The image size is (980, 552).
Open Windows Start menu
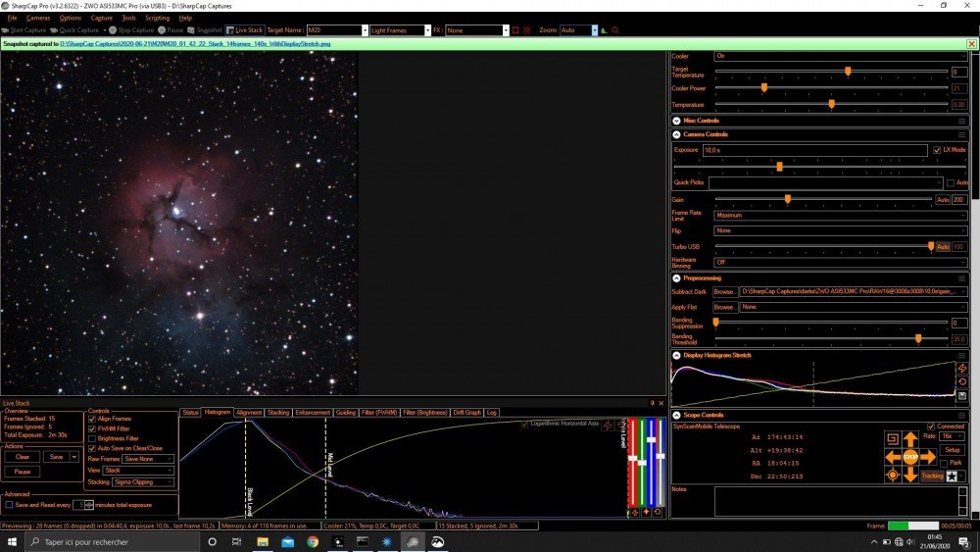[12, 542]
